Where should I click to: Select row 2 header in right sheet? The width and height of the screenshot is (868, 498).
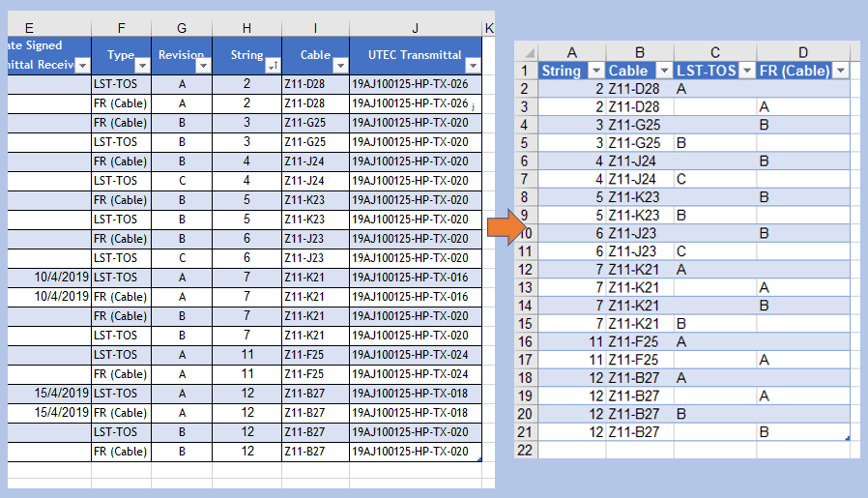[x=525, y=89]
